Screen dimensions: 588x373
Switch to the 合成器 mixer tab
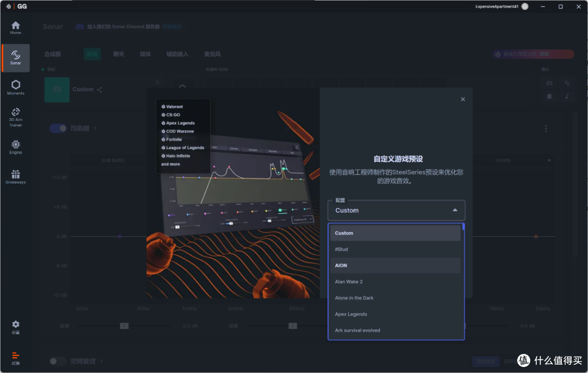click(52, 54)
